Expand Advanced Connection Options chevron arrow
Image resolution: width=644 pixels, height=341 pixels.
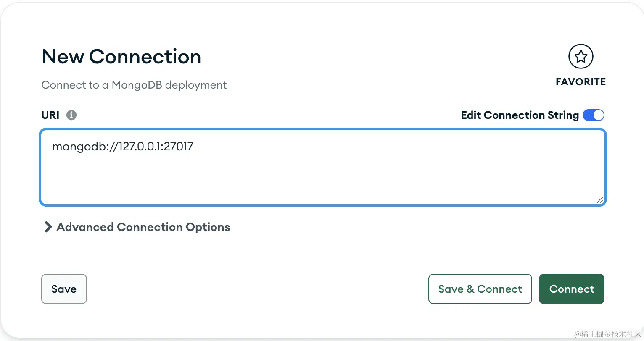tap(48, 227)
